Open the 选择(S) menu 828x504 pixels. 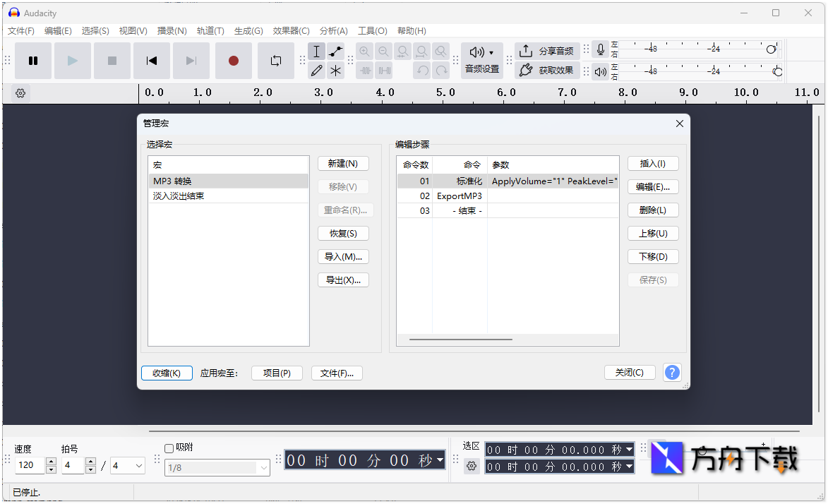[95, 31]
